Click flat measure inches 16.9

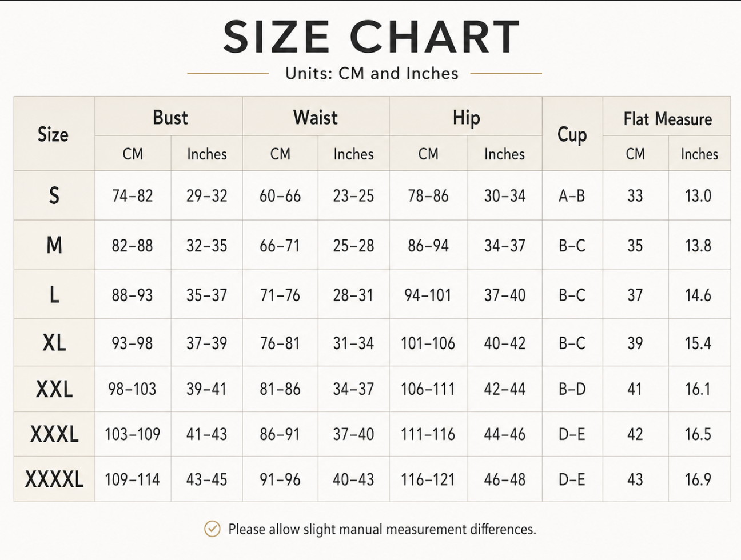[698, 479]
